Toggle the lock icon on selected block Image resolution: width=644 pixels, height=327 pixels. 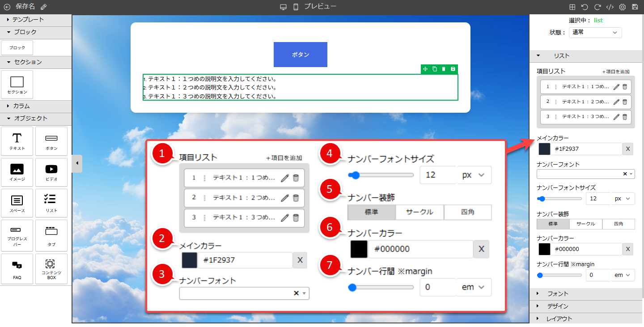point(453,69)
